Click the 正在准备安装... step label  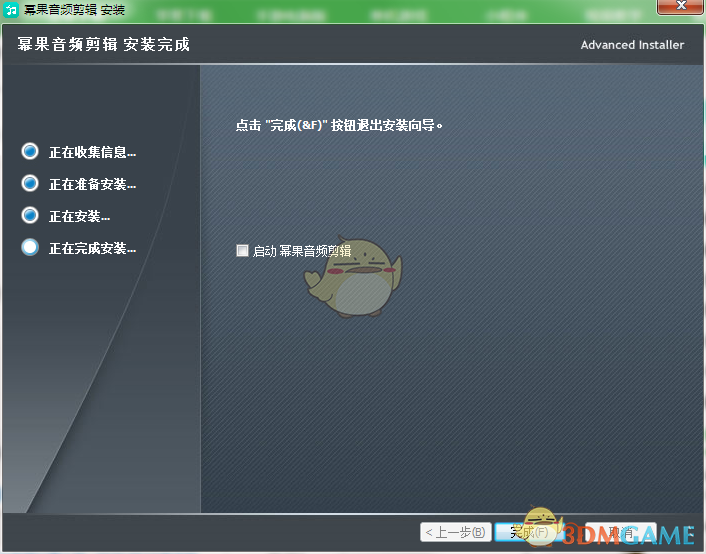tap(92, 184)
